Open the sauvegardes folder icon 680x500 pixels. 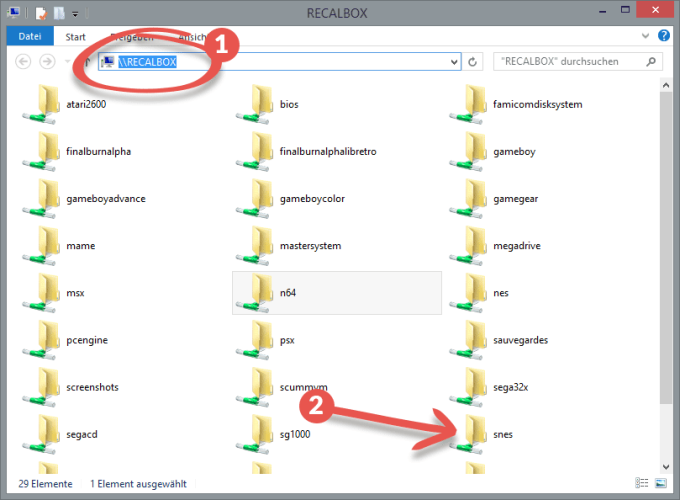pos(468,340)
